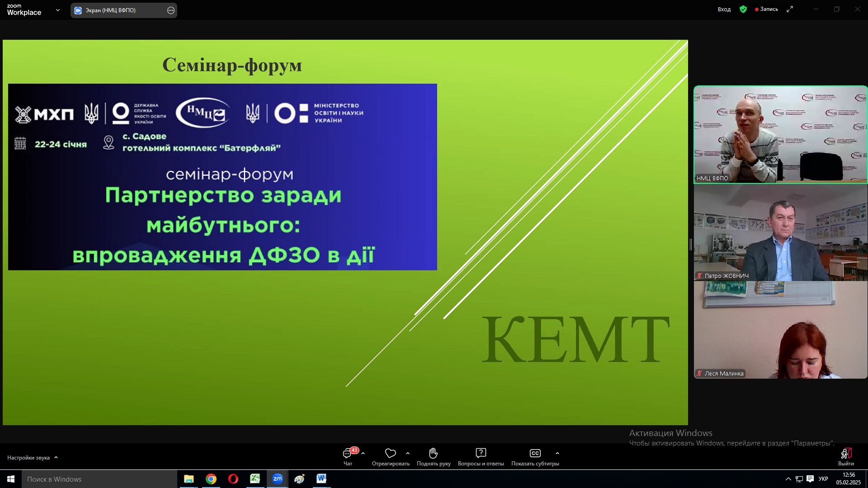Enter full screen with arrows icon
The width and height of the screenshot is (868, 488).
point(790,9)
